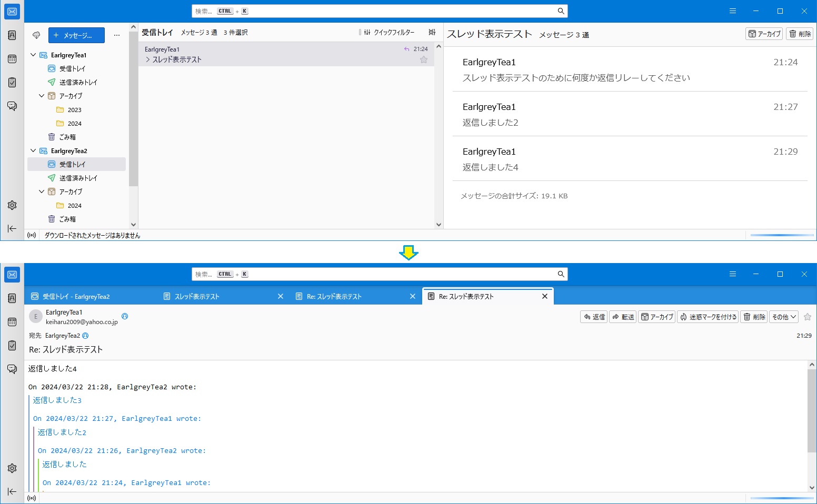The image size is (817, 504).
Task: Star the スレッド表示テスト thread in list
Action: tap(423, 59)
